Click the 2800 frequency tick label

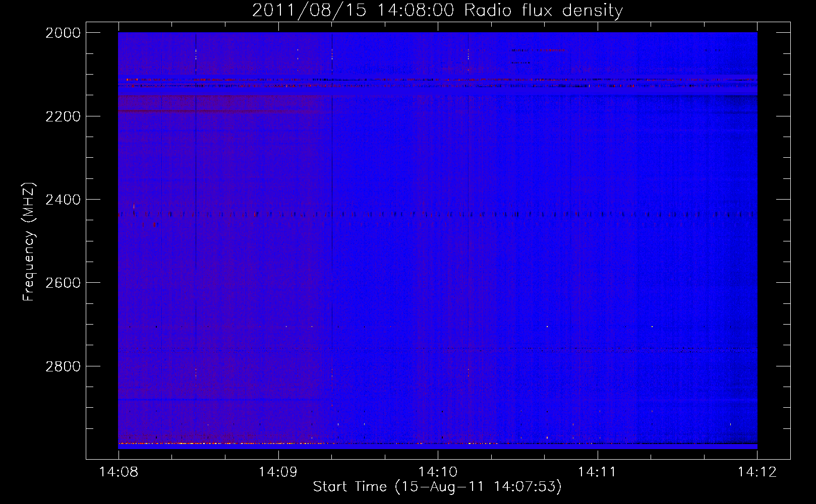63,366
